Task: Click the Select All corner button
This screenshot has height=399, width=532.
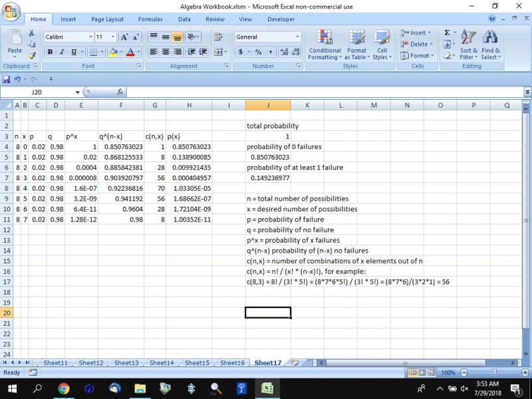Action: (x=7, y=105)
